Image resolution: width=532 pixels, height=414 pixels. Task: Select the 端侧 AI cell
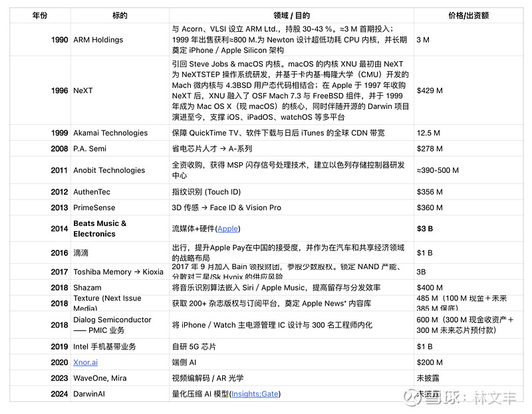(291, 362)
